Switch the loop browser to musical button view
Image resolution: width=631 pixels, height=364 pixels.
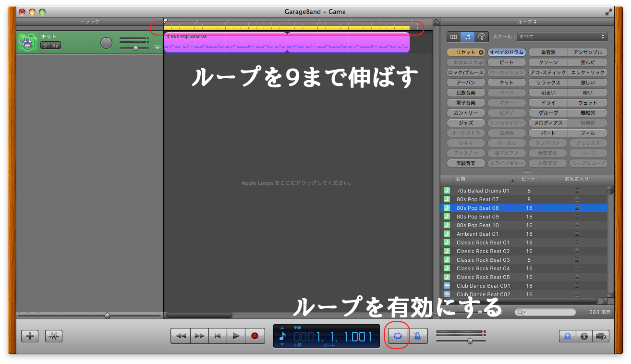[467, 36]
